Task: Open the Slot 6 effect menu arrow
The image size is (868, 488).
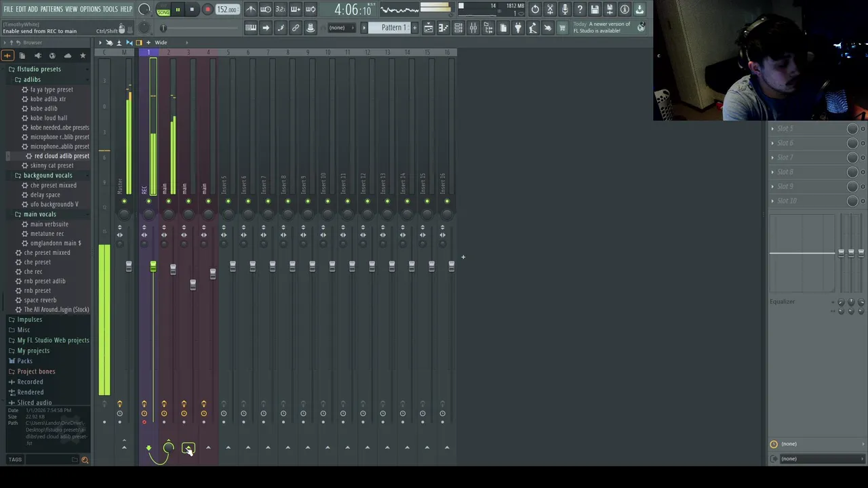Action: (x=772, y=143)
